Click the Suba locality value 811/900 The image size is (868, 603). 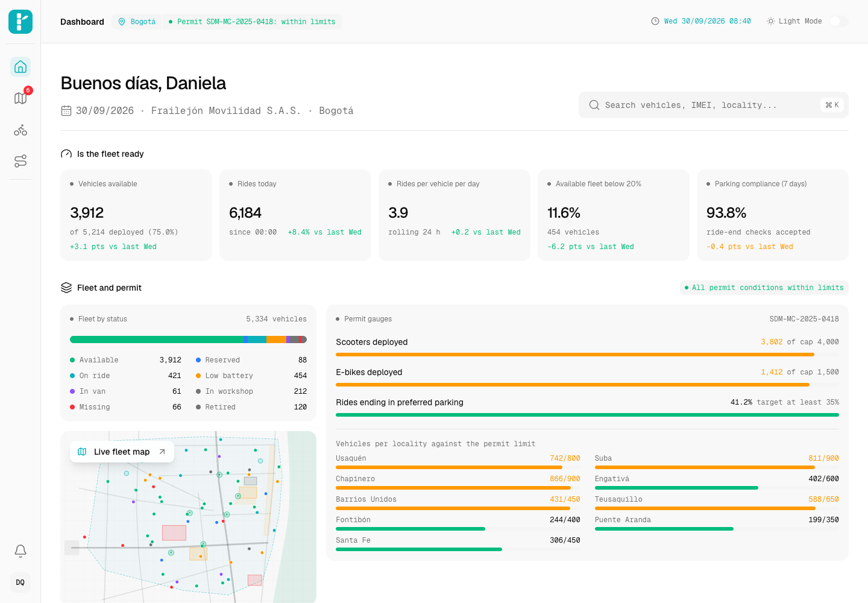pos(823,458)
